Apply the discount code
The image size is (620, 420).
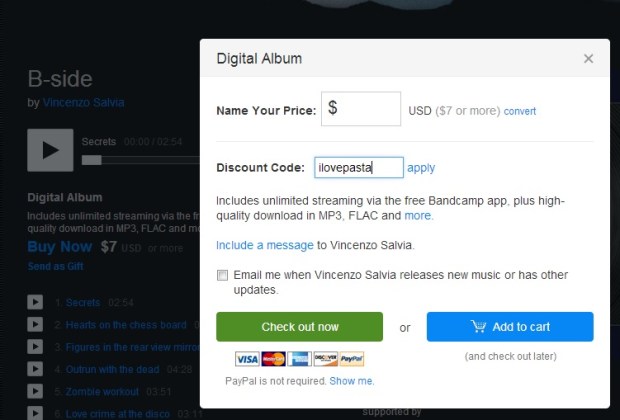pyautogui.click(x=421, y=168)
